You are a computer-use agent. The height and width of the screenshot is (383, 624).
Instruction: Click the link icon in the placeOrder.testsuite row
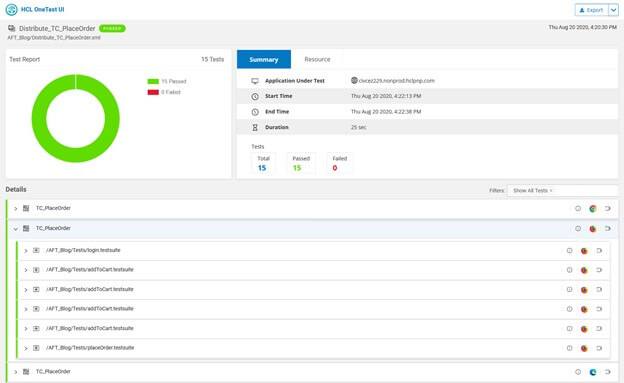coord(599,348)
